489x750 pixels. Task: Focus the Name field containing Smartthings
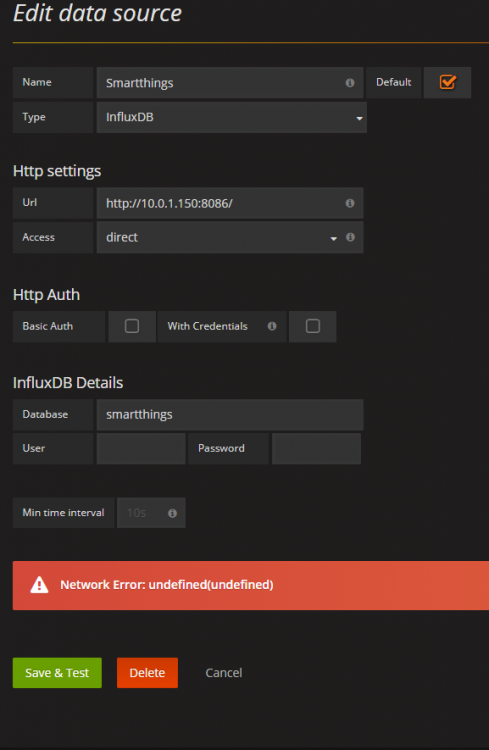[230, 83]
